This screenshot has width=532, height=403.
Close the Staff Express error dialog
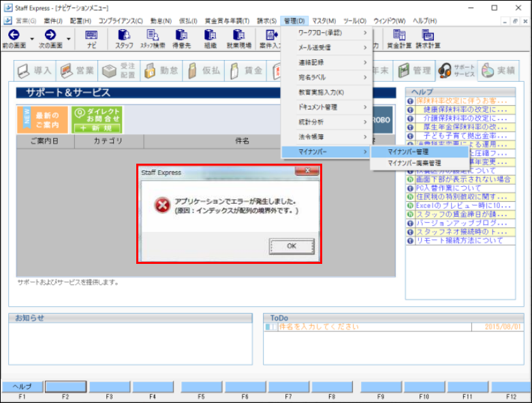(307, 170)
